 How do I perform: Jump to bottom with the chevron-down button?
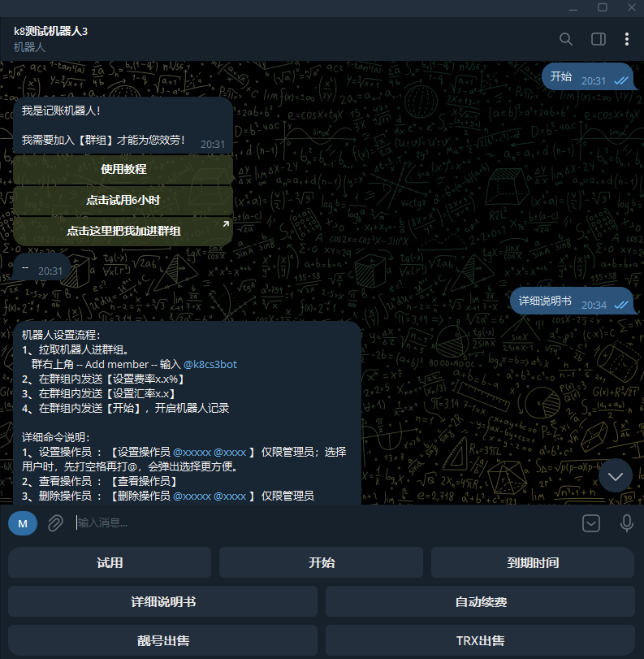(x=616, y=476)
